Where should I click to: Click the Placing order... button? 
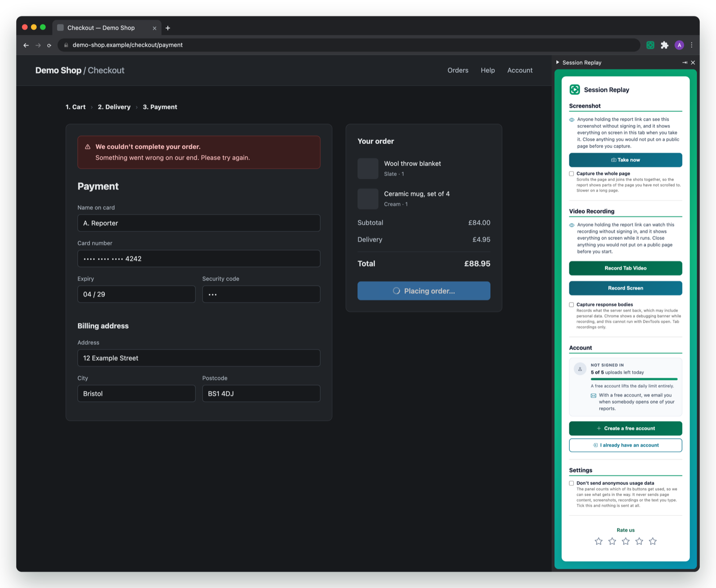tap(424, 291)
